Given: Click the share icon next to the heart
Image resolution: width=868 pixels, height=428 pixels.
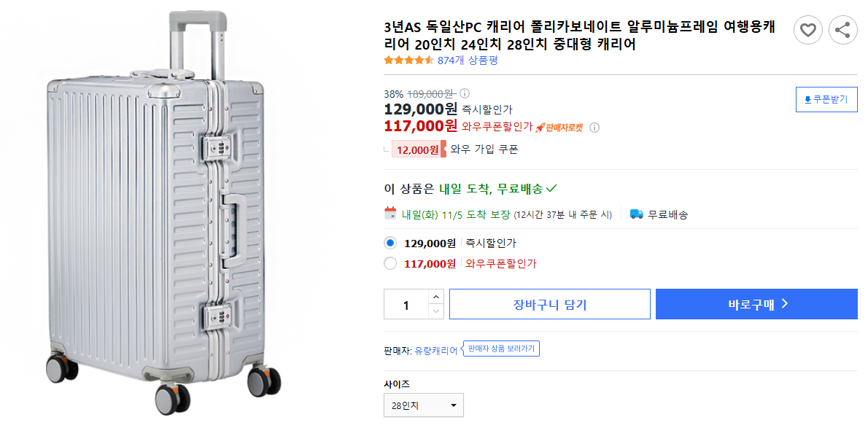Looking at the screenshot, I should pyautogui.click(x=843, y=30).
